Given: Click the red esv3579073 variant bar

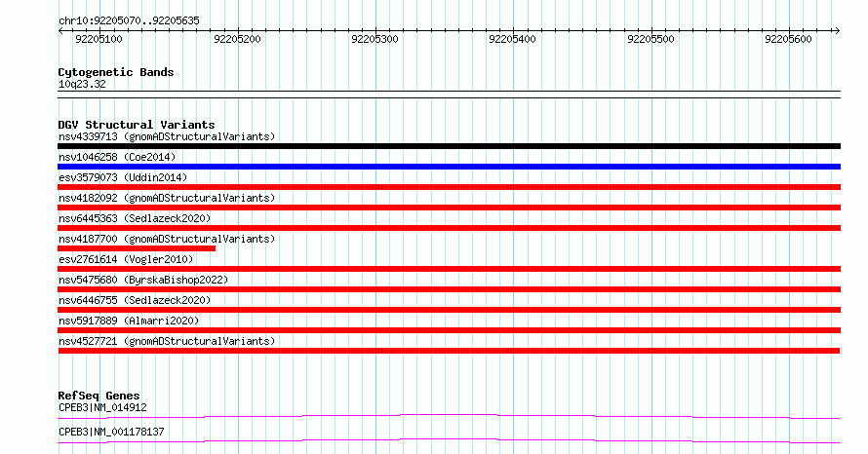Looking at the screenshot, I should [449, 187].
